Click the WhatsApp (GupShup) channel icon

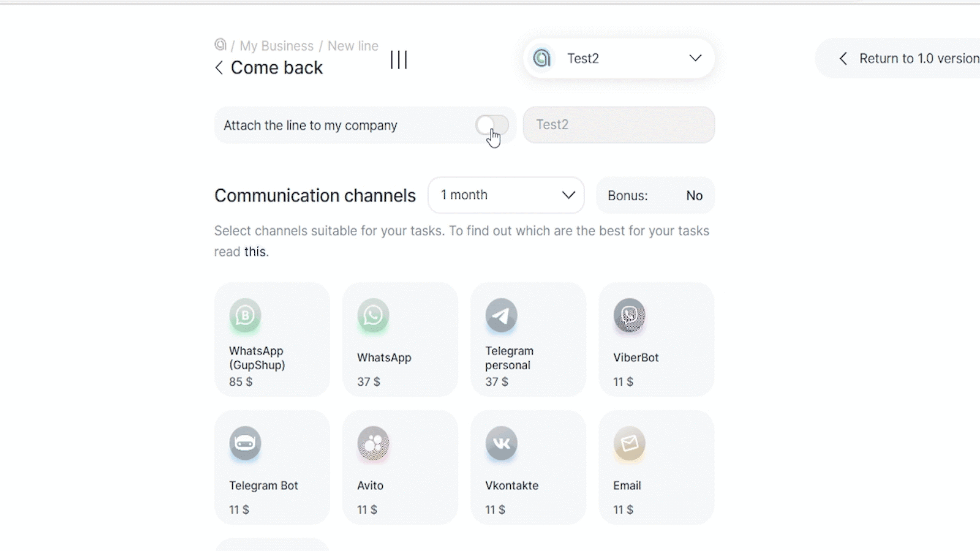(x=245, y=315)
